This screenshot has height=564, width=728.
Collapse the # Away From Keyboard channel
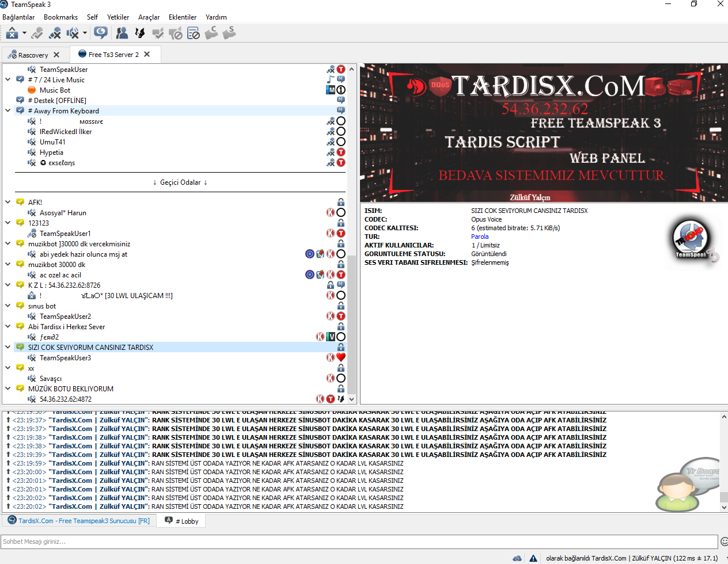click(x=8, y=110)
